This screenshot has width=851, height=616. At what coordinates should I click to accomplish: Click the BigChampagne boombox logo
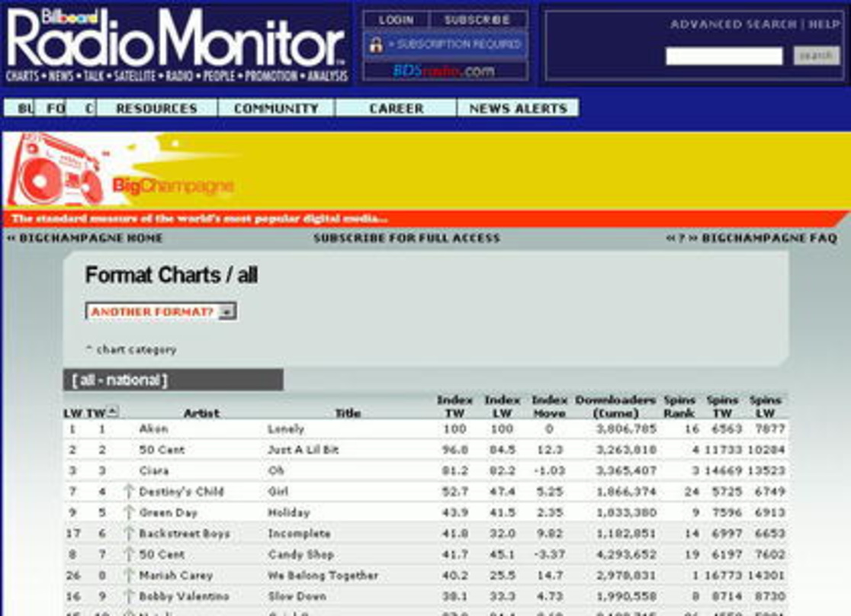[x=57, y=171]
